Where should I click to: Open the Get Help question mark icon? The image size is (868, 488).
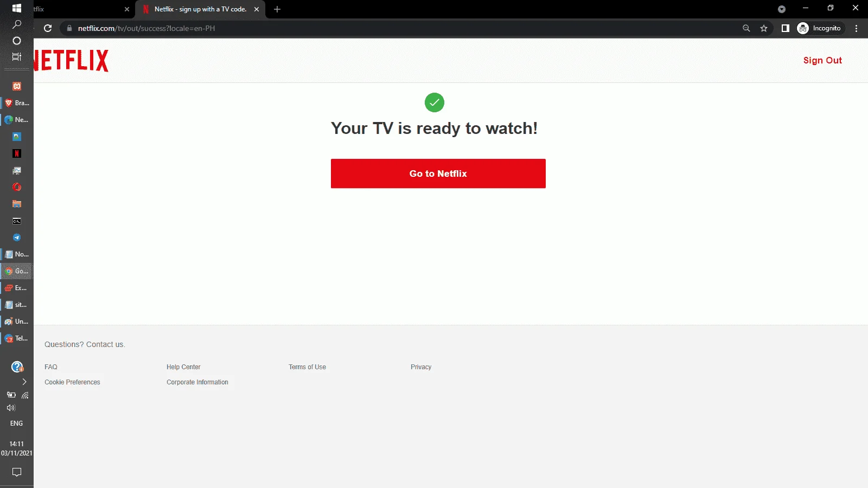click(x=17, y=367)
